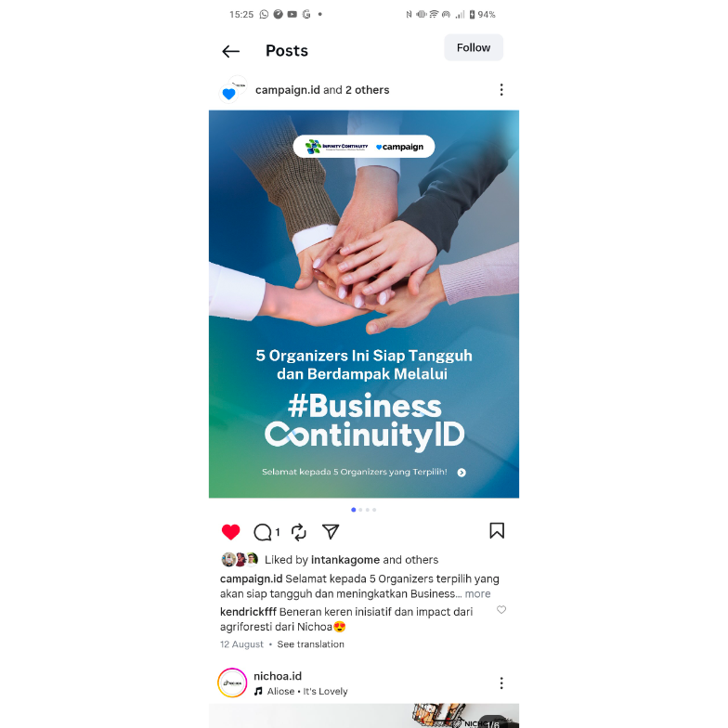Save post with the bookmark icon
Viewport: 728px width, 728px height.
497,531
